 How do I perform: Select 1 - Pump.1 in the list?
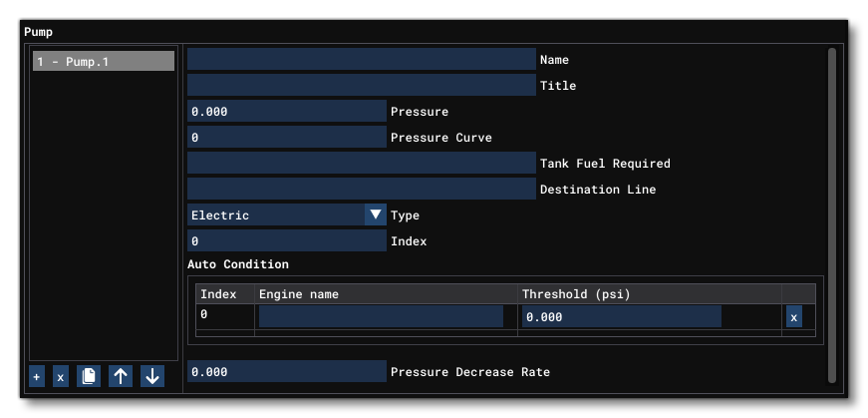[x=103, y=62]
